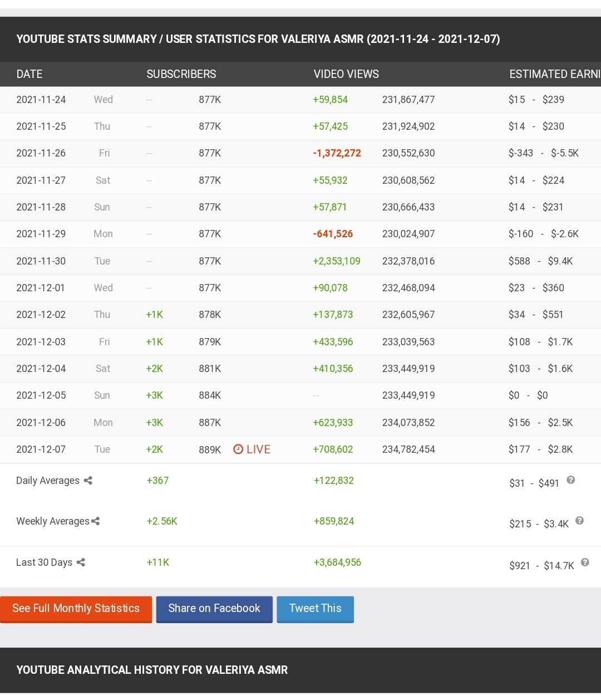This screenshot has height=700, width=601.
Task: Select the VIDEO VIEWS column header
Action: pyautogui.click(x=346, y=74)
